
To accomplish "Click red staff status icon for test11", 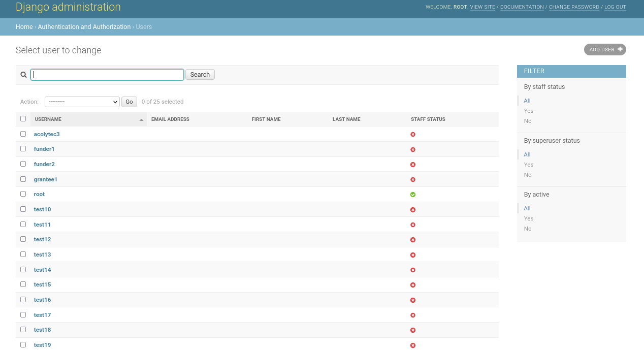I will (x=413, y=225).
